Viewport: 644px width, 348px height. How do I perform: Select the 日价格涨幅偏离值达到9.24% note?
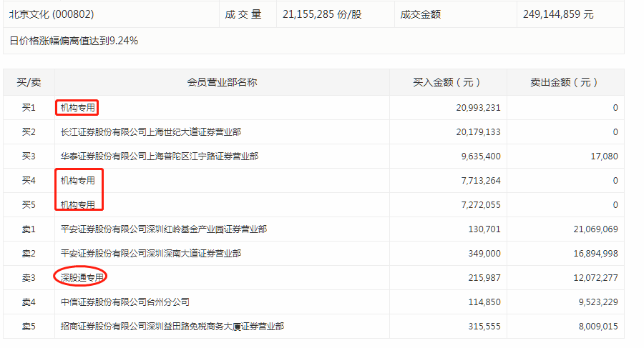tap(74, 41)
